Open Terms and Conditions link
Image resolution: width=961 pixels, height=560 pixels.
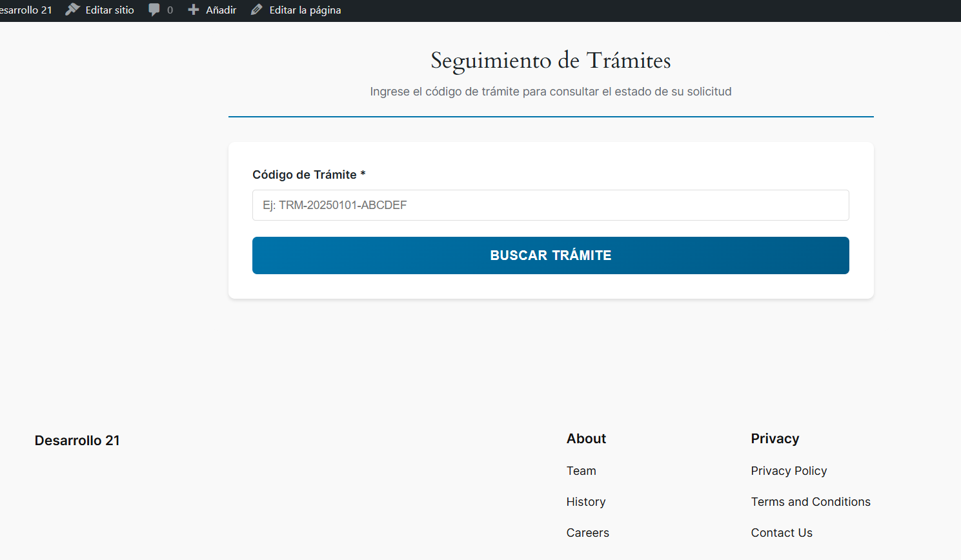tap(811, 502)
